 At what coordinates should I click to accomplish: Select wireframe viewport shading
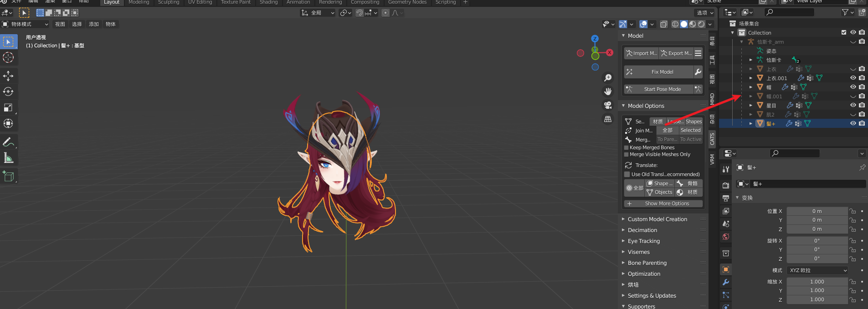tap(675, 24)
